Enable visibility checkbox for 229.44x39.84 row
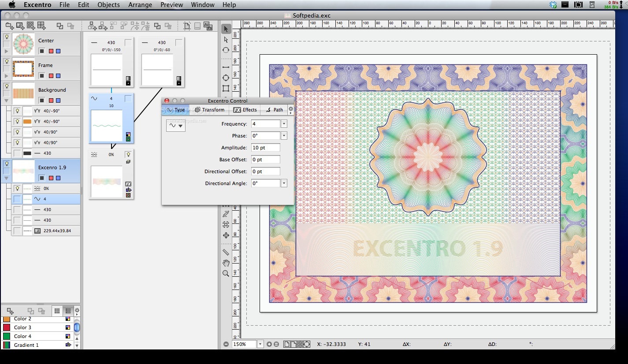 click(x=17, y=230)
